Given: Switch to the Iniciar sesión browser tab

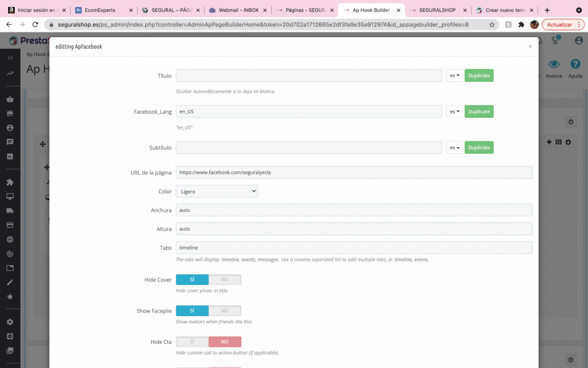Looking at the screenshot, I should coord(36,10).
